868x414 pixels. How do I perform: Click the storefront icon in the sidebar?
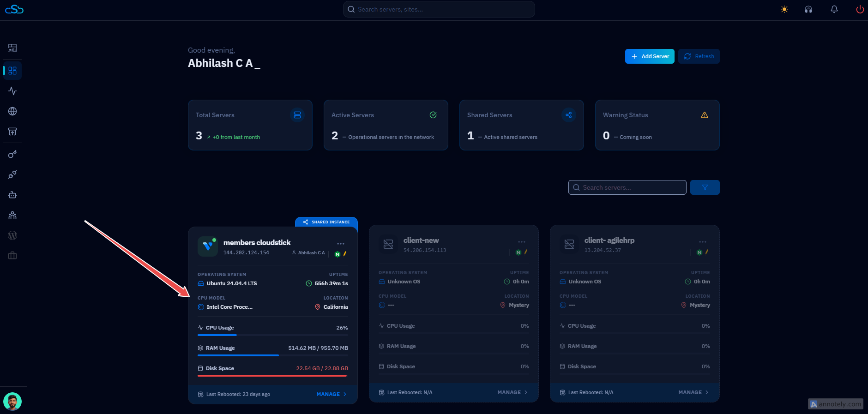pos(12,132)
